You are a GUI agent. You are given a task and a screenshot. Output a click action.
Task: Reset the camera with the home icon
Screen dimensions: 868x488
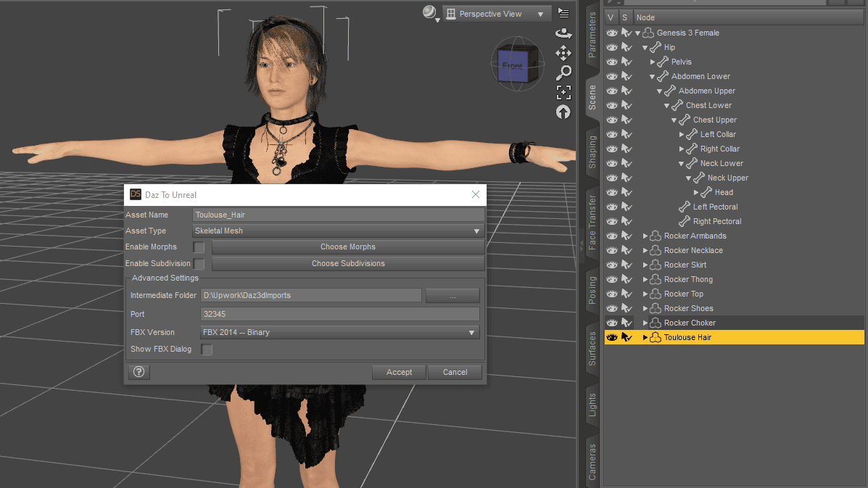click(563, 112)
